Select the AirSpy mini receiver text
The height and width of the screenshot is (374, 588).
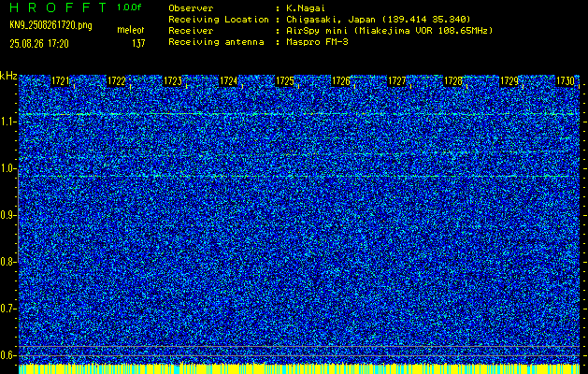tap(390, 31)
